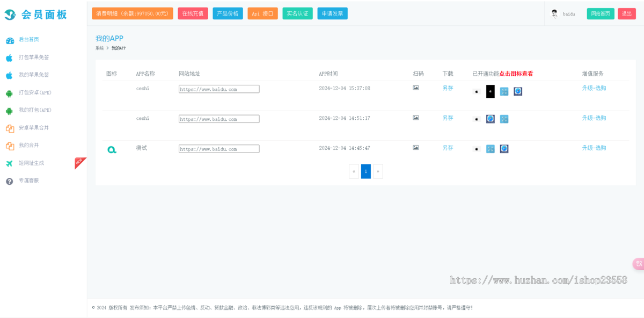Click the website URL field of first ceshi app
Image resolution: width=644 pixels, height=318 pixels.
pos(219,89)
